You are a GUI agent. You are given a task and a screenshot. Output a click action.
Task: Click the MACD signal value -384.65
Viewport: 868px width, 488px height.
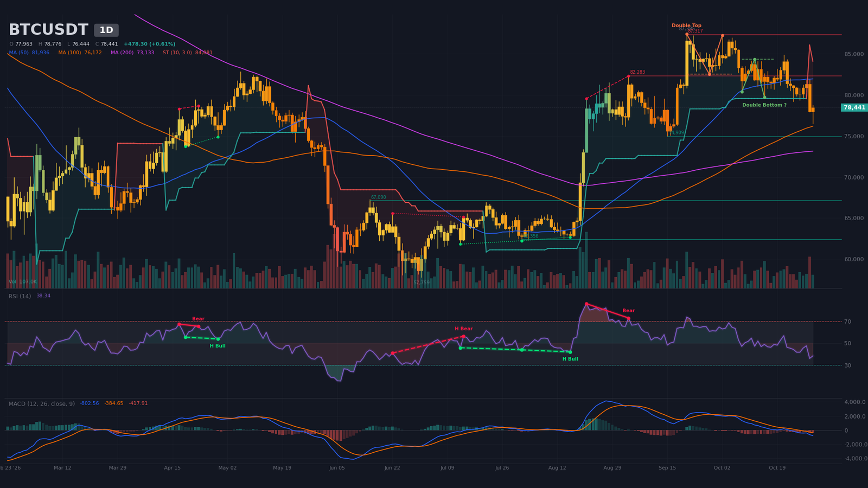[114, 403]
